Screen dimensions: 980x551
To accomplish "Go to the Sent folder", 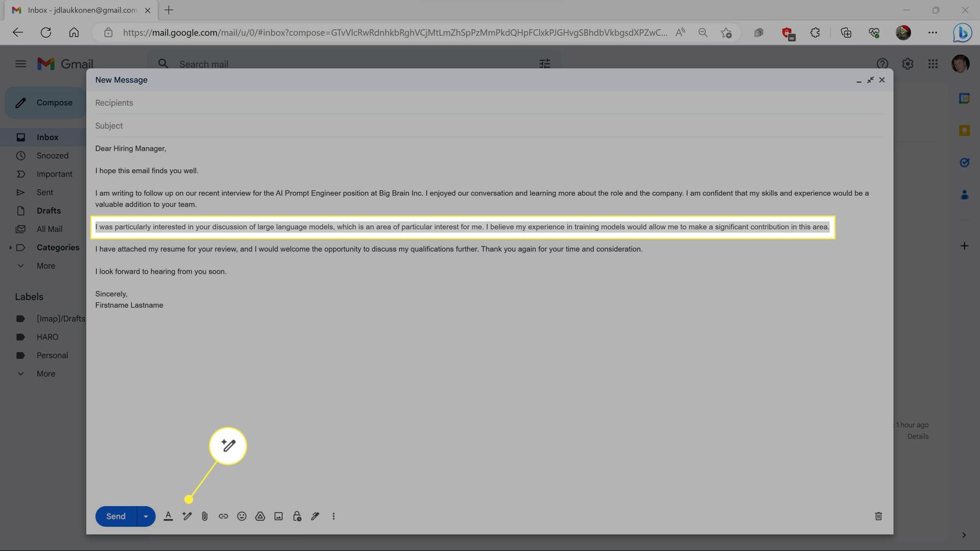I will 44,193.
